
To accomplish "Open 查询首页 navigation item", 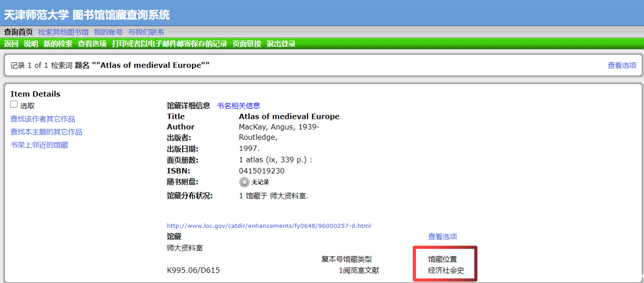I will [x=18, y=32].
